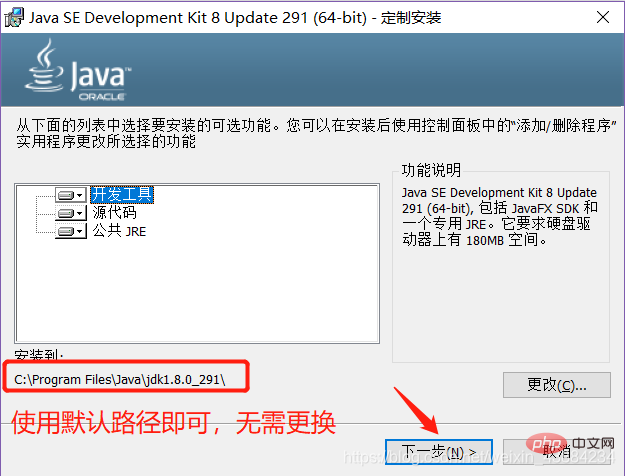Open the 开发工具 feature install dropdown icon
Image resolution: width=625 pixels, height=476 pixels.
pyautogui.click(x=71, y=195)
